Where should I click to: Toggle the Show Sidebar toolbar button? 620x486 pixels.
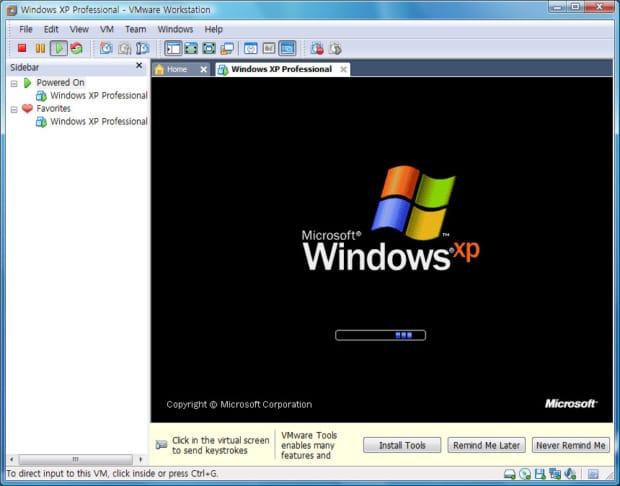click(x=172, y=48)
